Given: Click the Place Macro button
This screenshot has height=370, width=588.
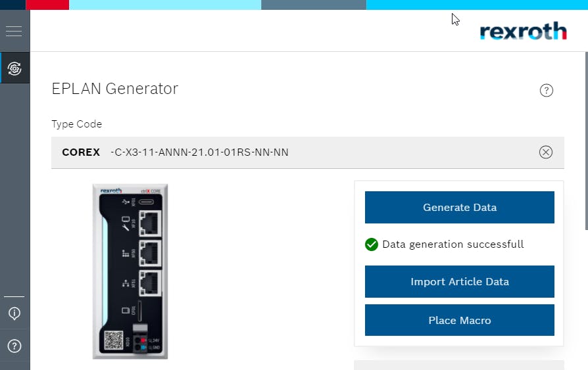Looking at the screenshot, I should [459, 320].
